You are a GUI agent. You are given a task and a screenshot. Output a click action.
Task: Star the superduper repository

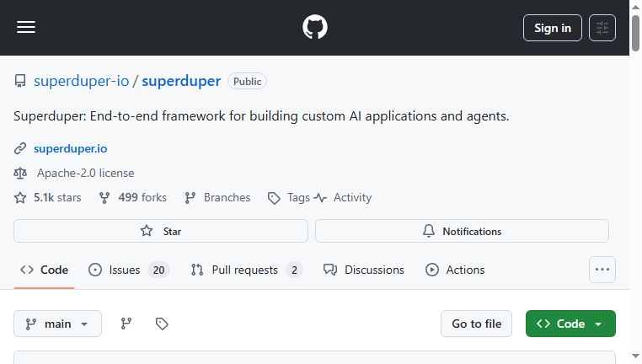point(161,231)
